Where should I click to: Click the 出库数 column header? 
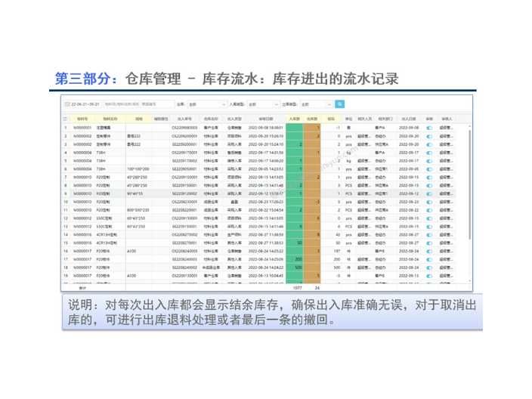(x=312, y=119)
